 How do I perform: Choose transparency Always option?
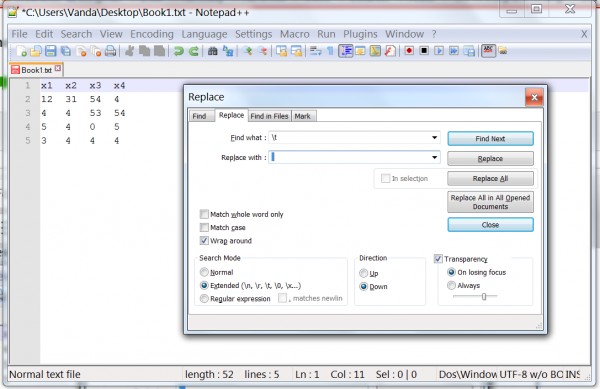click(x=452, y=285)
